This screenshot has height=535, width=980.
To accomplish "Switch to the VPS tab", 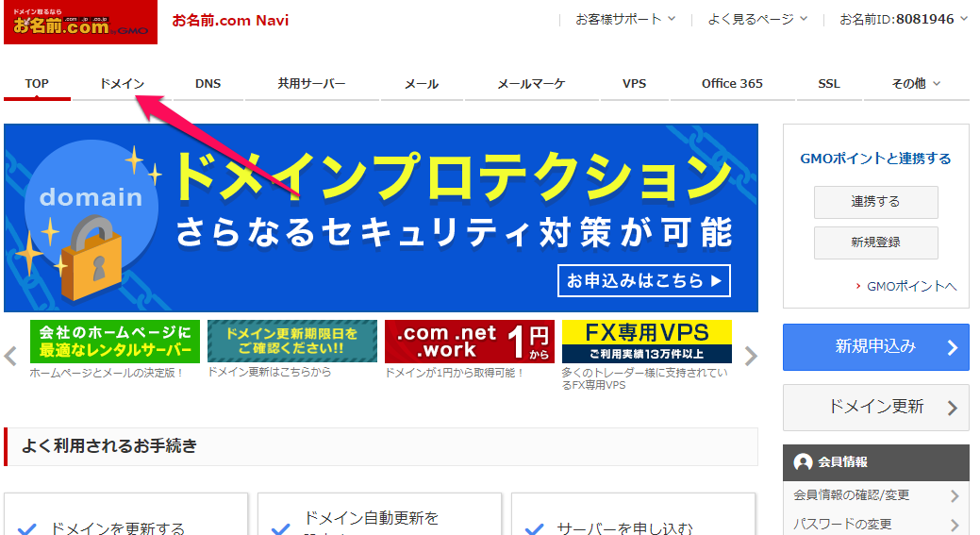I will pos(635,84).
